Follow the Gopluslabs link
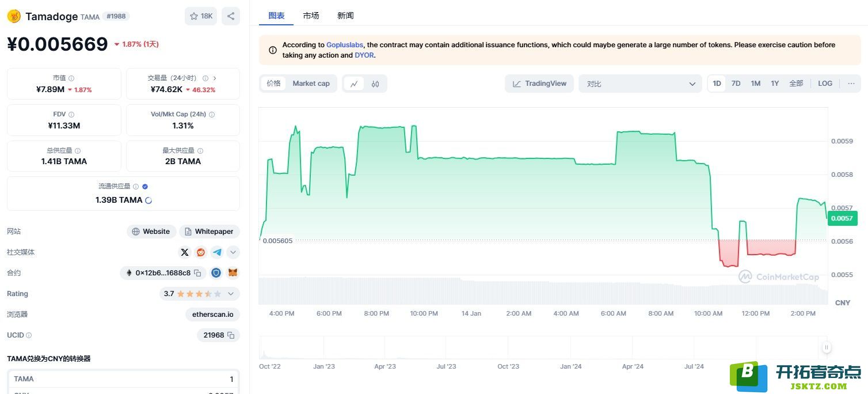This screenshot has height=394, width=868. [x=345, y=45]
